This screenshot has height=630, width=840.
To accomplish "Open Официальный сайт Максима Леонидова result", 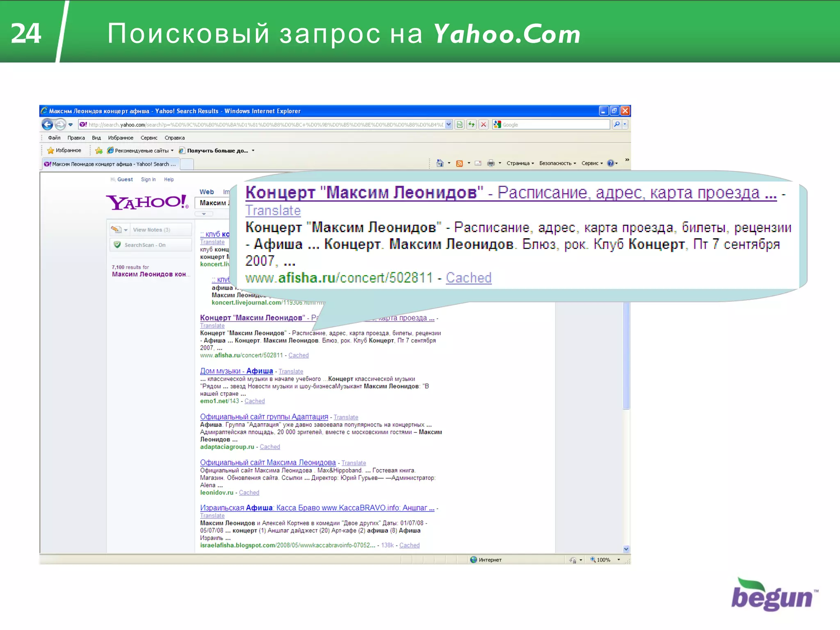I will pyautogui.click(x=267, y=462).
